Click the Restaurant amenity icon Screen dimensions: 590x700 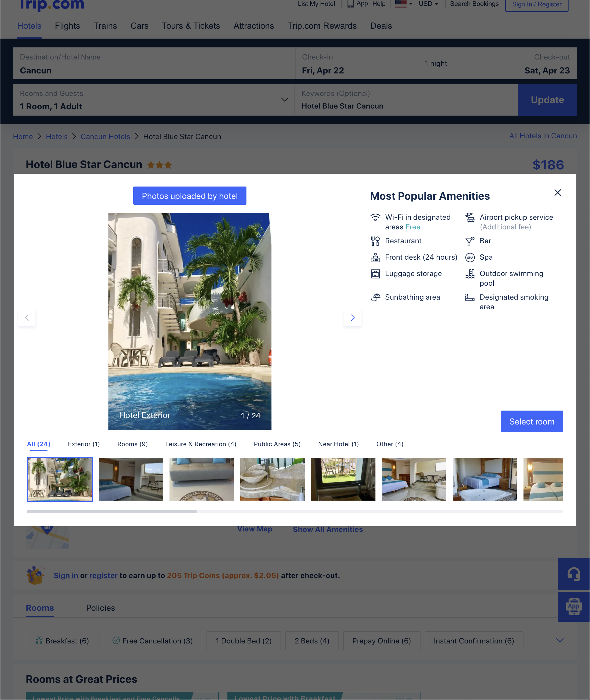tap(375, 241)
